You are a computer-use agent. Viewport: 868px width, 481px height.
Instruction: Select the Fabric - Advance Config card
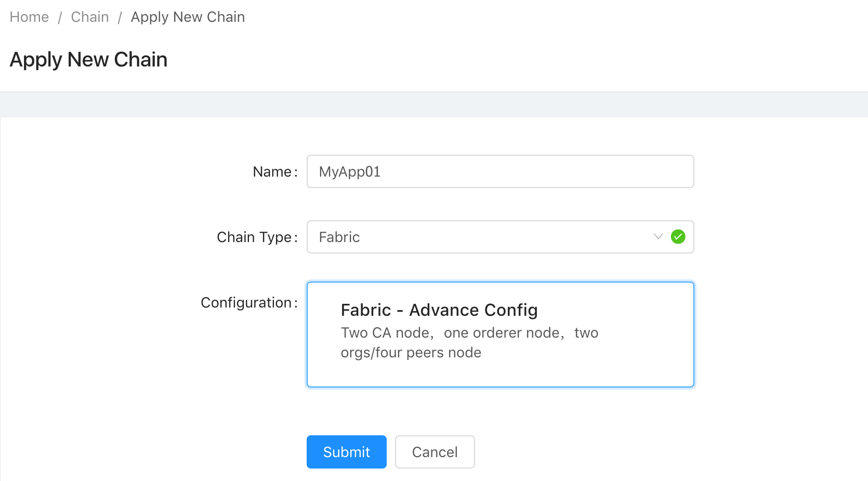[501, 335]
